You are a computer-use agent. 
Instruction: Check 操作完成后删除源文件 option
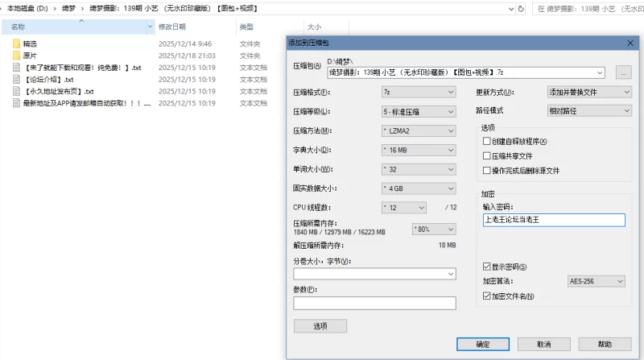486,171
